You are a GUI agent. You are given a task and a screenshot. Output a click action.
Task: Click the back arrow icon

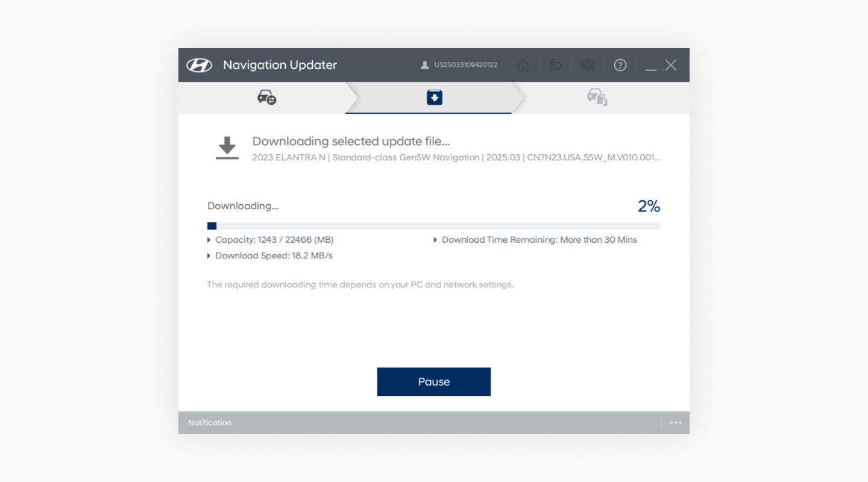556,65
